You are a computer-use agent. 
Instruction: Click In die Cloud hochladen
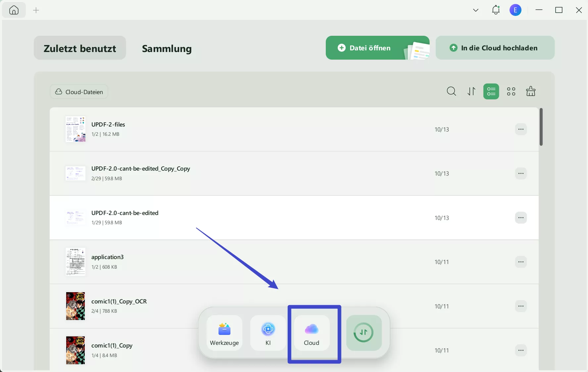click(495, 48)
